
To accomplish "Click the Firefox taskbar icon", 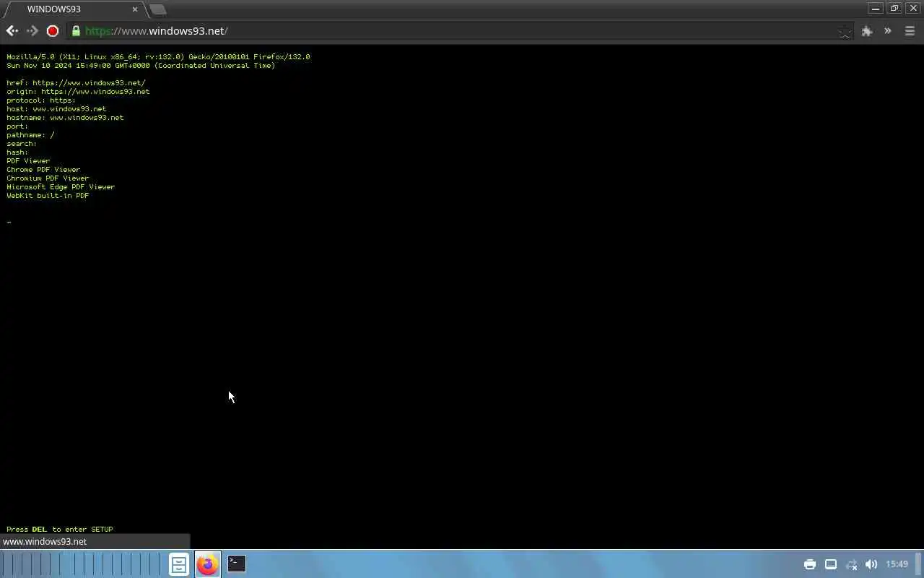I will click(207, 564).
